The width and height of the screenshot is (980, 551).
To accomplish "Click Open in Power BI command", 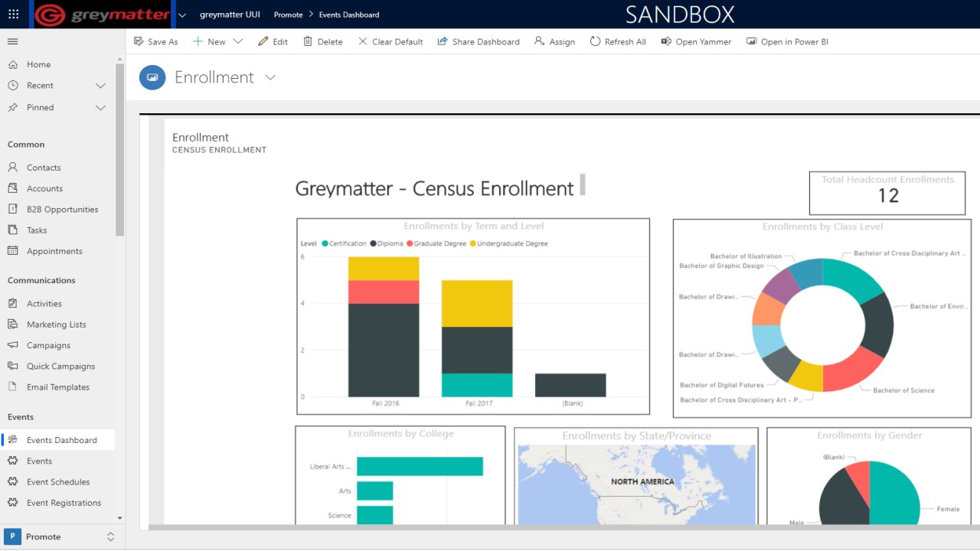I will tap(787, 41).
